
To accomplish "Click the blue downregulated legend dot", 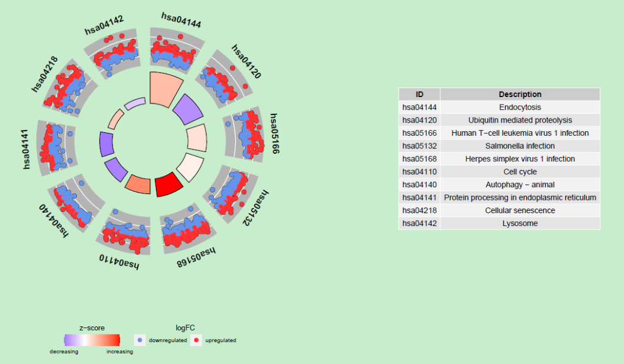I will pyautogui.click(x=139, y=340).
